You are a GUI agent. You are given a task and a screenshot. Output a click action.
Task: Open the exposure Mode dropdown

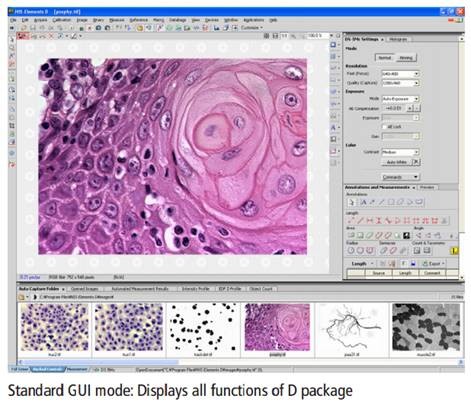[x=400, y=99]
